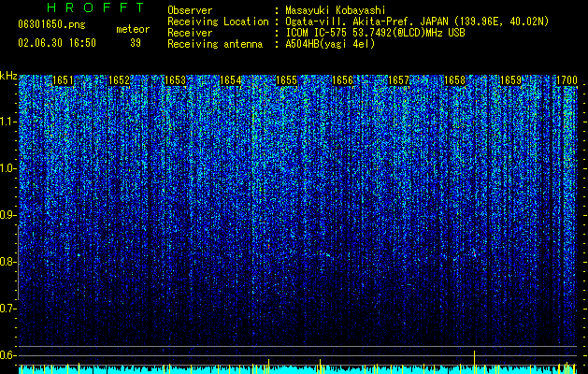Click the 1.0 frequency axis label

[8, 168]
